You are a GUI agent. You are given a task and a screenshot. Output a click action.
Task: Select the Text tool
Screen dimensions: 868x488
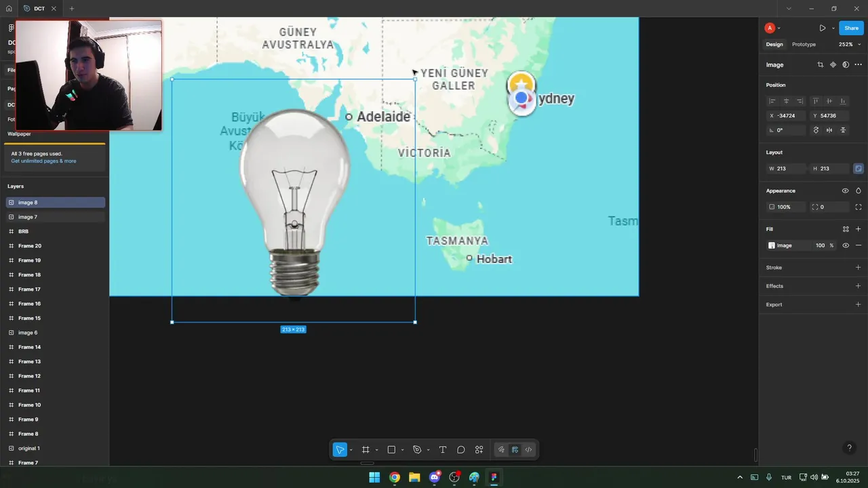(443, 450)
